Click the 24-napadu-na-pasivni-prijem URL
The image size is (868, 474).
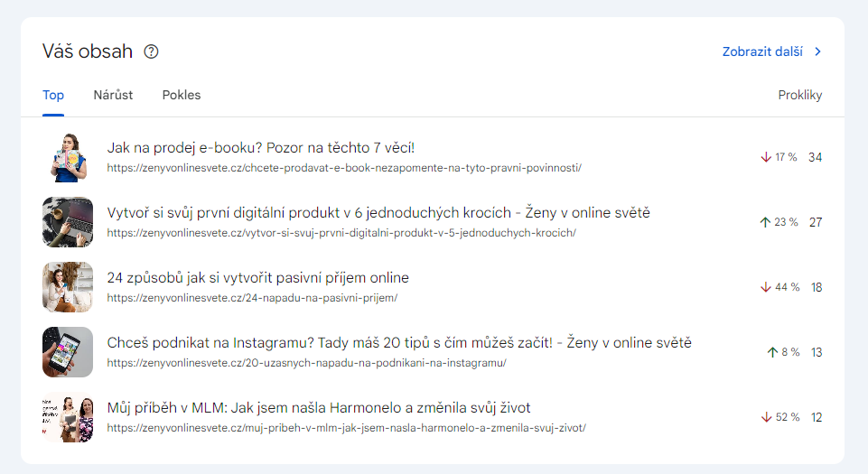point(251,297)
